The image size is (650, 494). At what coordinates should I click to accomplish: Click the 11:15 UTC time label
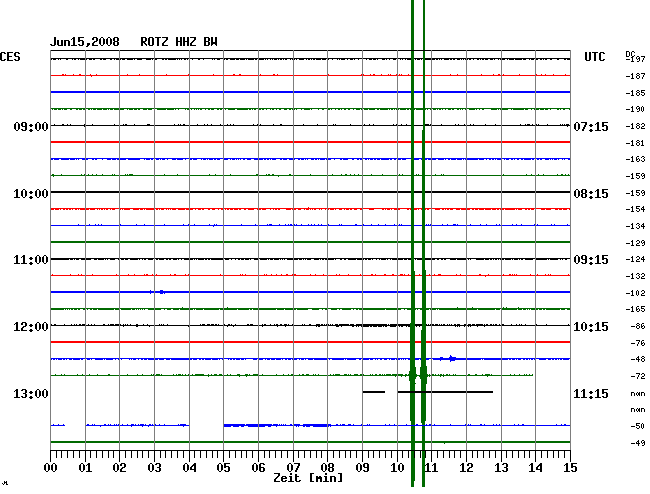[x=591, y=394]
